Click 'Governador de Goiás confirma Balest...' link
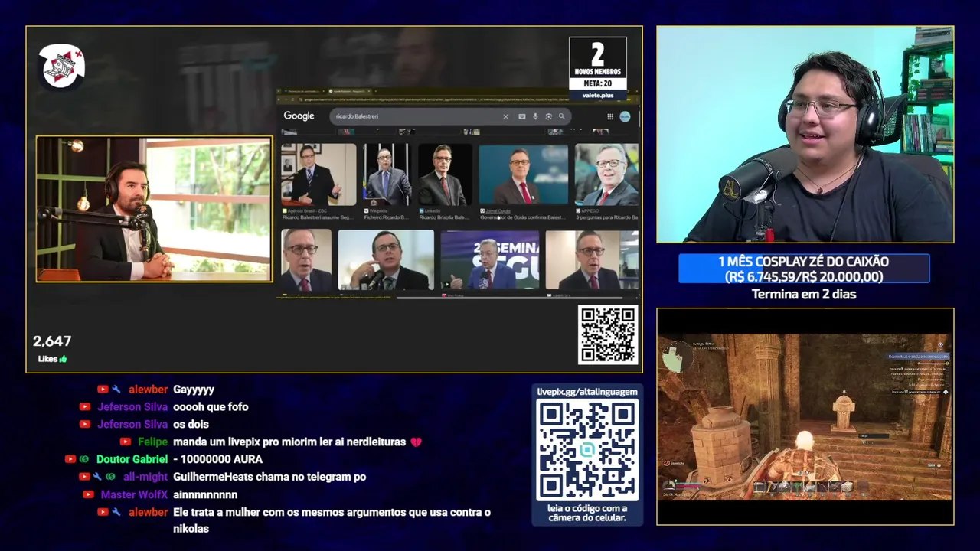The image size is (980, 551). pos(524,217)
